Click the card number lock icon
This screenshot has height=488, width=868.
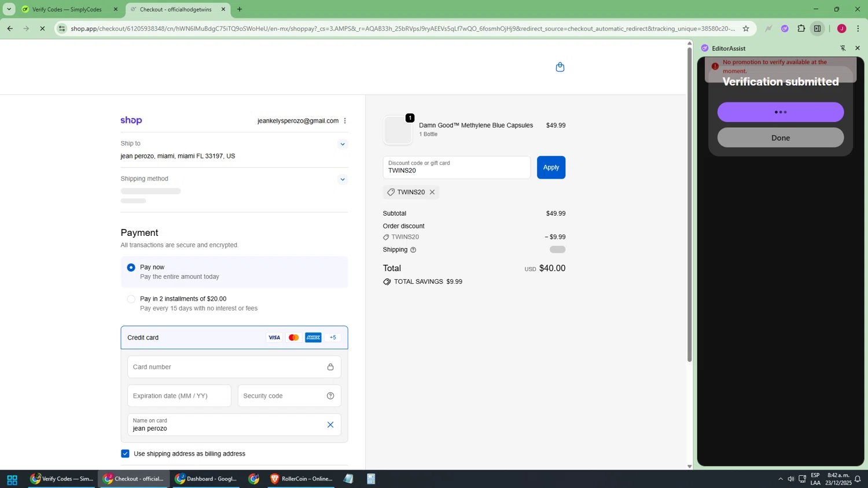click(330, 367)
